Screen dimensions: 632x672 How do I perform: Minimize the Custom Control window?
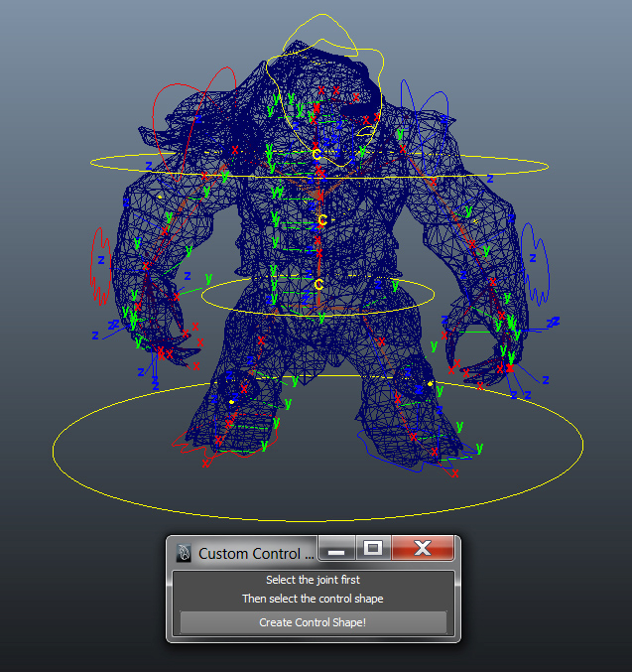pyautogui.click(x=336, y=549)
